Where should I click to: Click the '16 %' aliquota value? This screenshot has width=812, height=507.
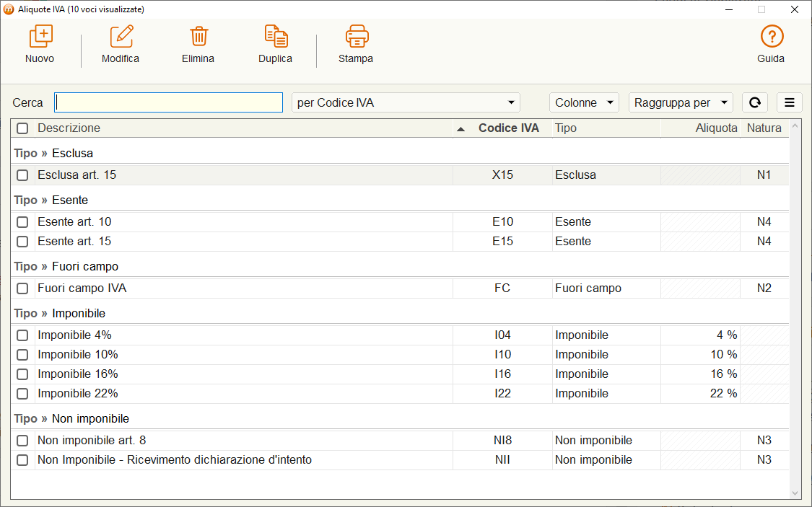tap(723, 374)
